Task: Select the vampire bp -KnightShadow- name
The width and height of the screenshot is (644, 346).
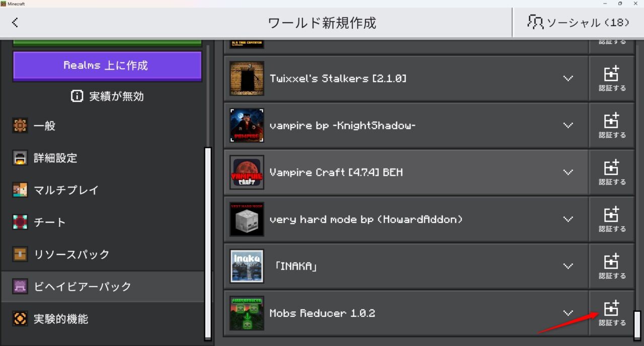Action: click(343, 125)
